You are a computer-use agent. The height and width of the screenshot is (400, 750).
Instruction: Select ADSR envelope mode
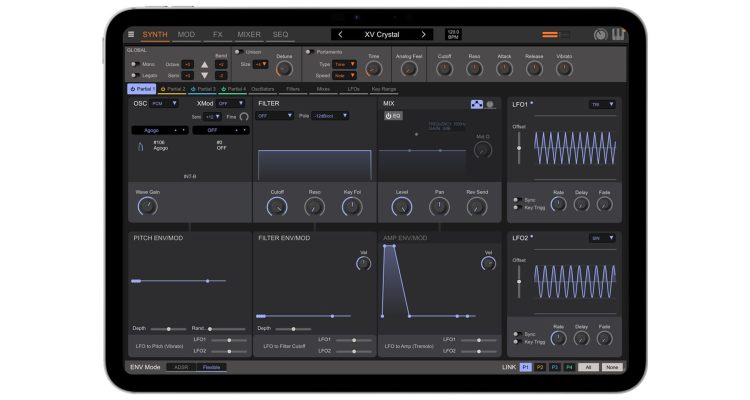[x=181, y=367]
